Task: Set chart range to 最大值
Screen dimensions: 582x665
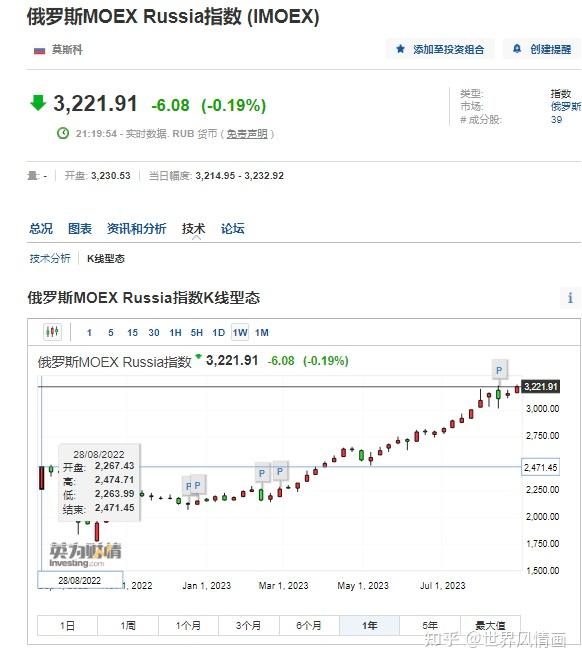Action: [490, 626]
